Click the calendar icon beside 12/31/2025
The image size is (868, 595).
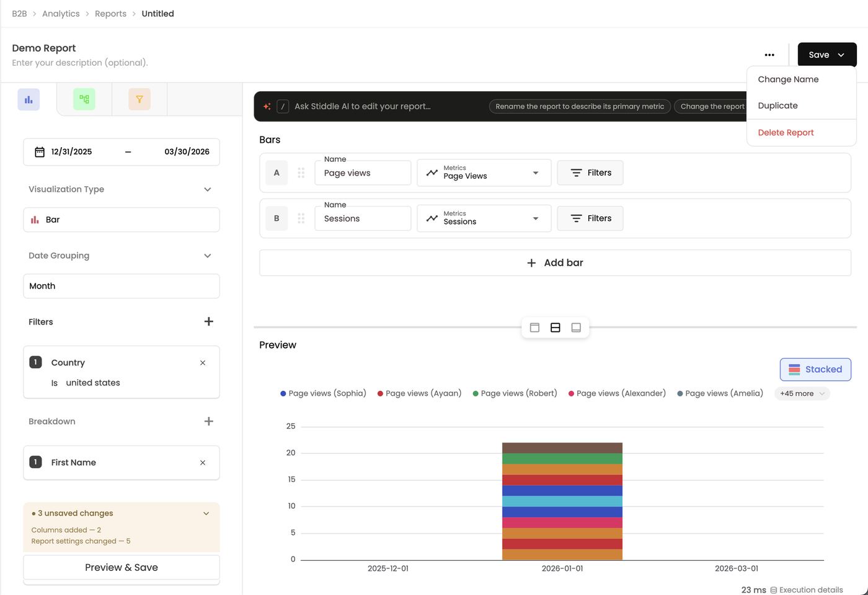pyautogui.click(x=40, y=152)
